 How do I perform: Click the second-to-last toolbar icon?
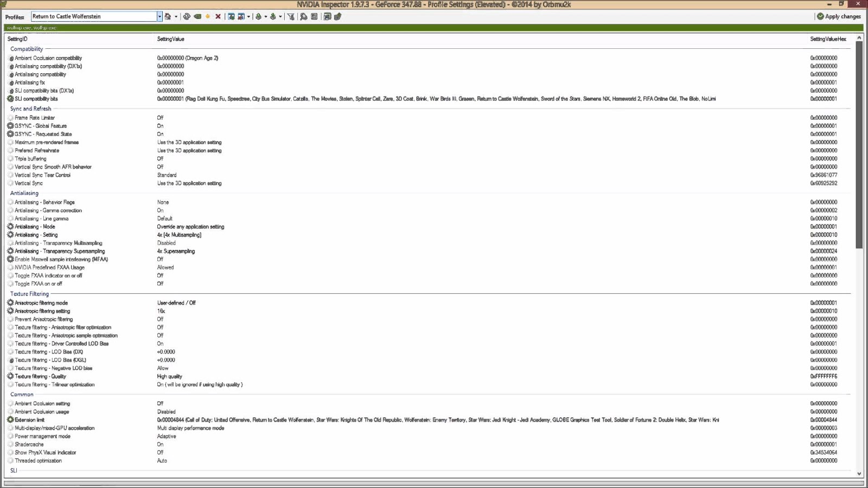point(327,16)
